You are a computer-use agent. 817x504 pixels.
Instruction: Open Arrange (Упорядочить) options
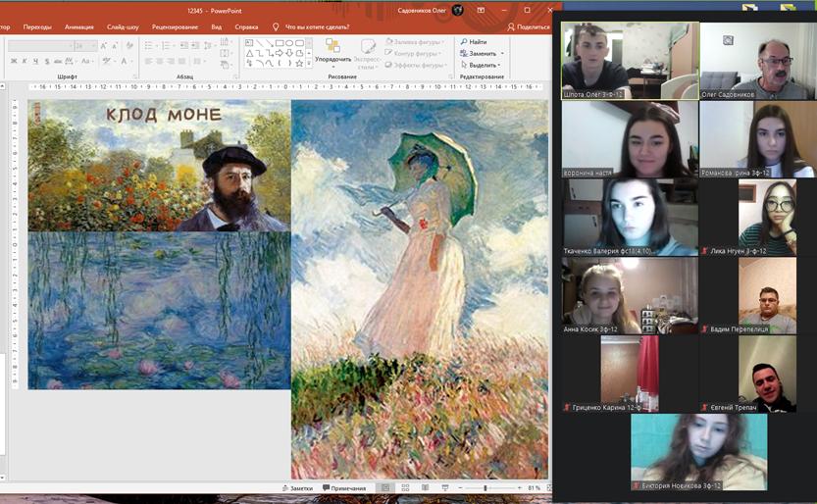tap(332, 52)
